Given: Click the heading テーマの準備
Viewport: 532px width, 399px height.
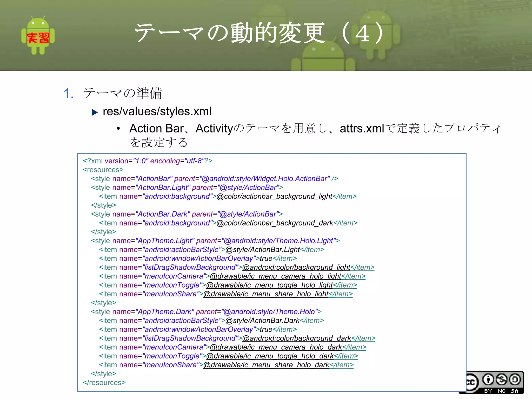Looking at the screenshot, I should 123,93.
